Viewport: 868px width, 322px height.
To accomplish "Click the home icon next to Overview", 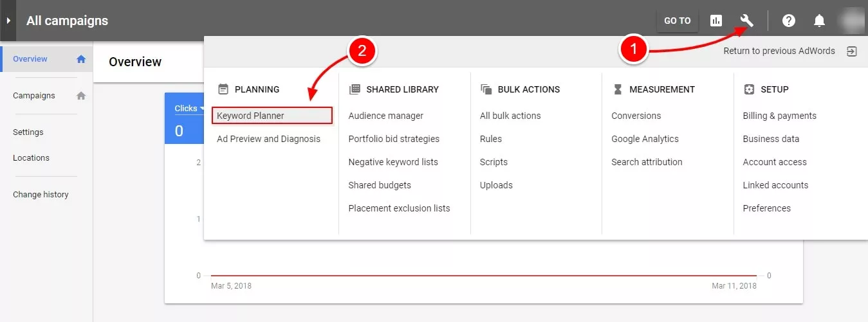I will [81, 59].
